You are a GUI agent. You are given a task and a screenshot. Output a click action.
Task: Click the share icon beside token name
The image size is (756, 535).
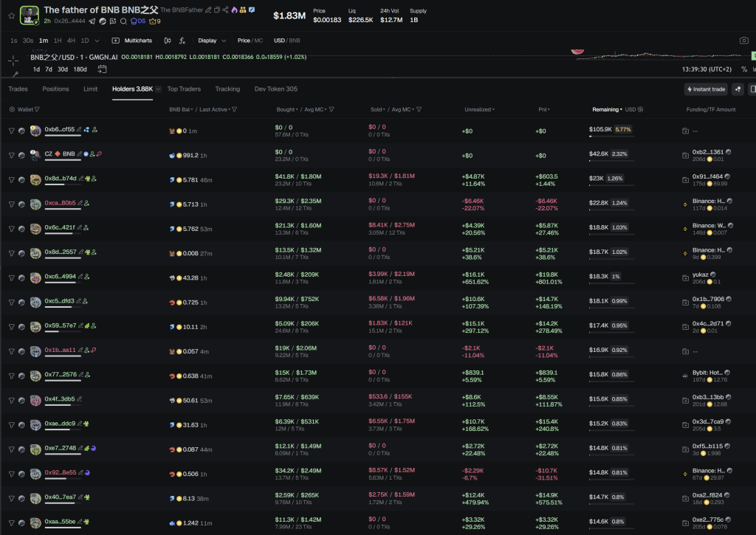tap(225, 10)
